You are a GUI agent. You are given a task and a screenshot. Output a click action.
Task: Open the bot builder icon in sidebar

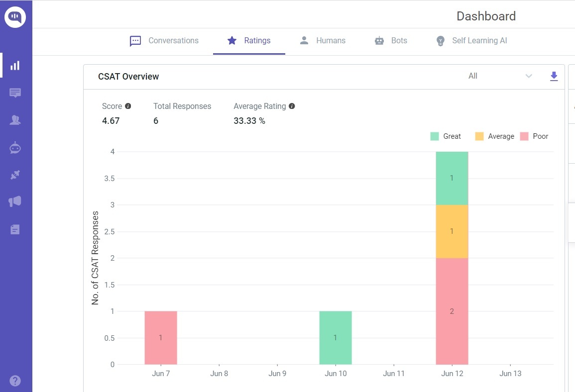pos(15,147)
